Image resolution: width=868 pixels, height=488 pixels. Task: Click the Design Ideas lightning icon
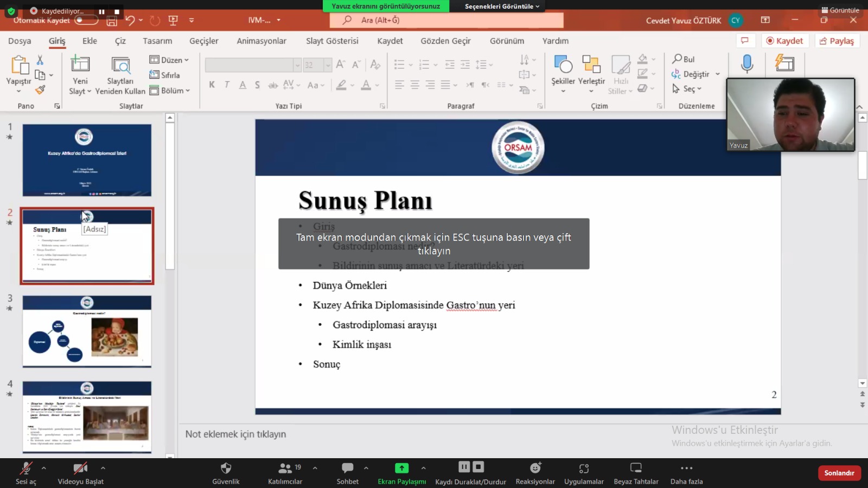point(784,63)
